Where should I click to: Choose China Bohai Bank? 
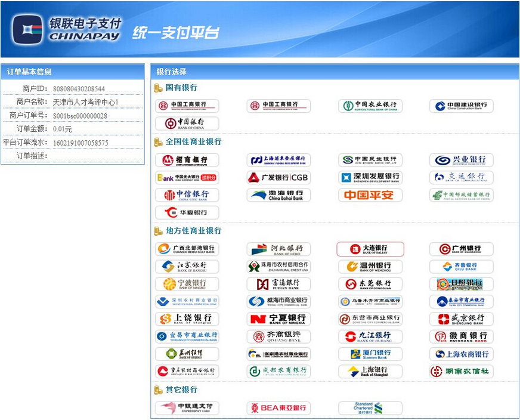click(278, 195)
